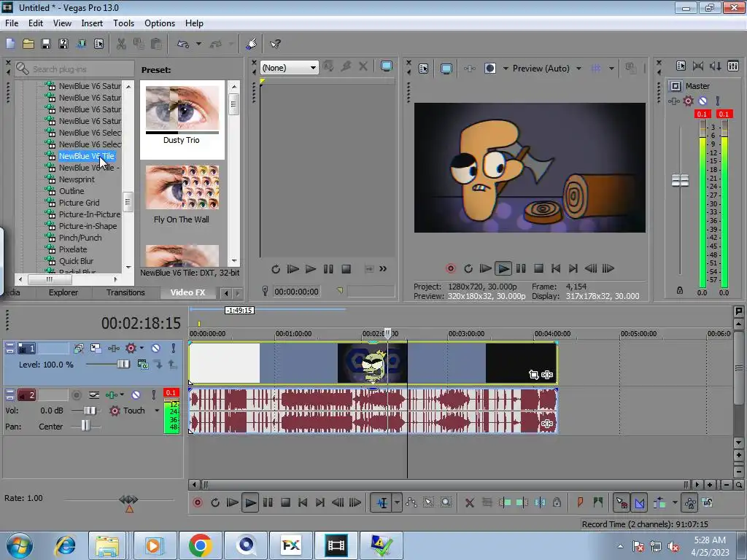Click the Master bus FX gear icon

point(688,101)
